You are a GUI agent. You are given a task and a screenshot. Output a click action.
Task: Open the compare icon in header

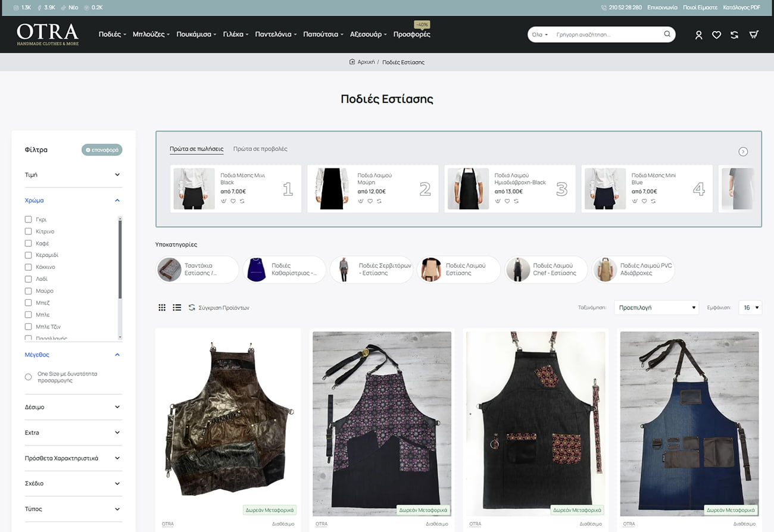point(734,35)
